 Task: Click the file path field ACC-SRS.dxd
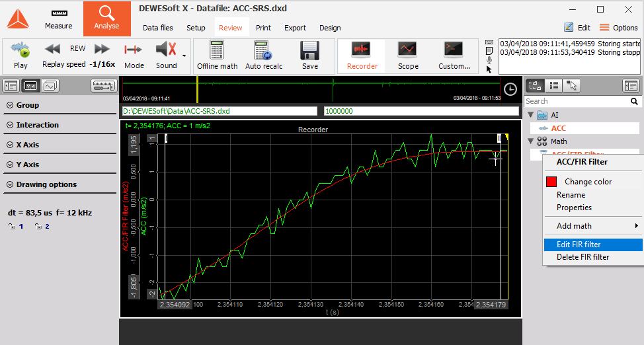220,111
